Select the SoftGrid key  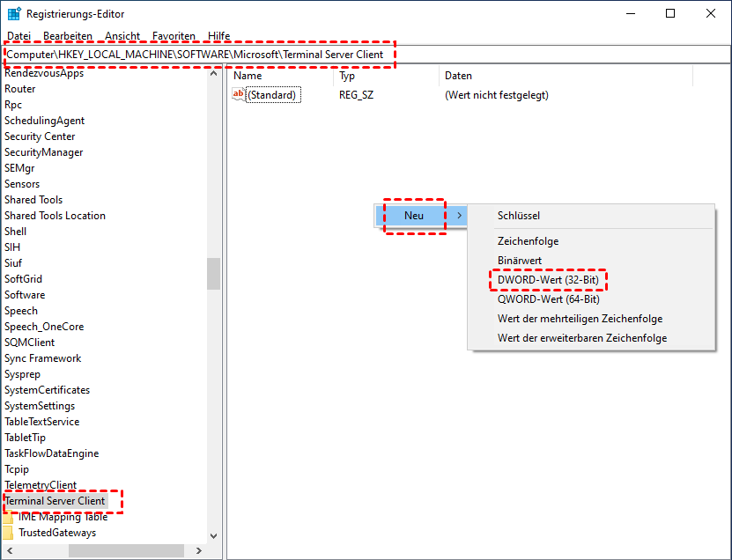tap(23, 279)
